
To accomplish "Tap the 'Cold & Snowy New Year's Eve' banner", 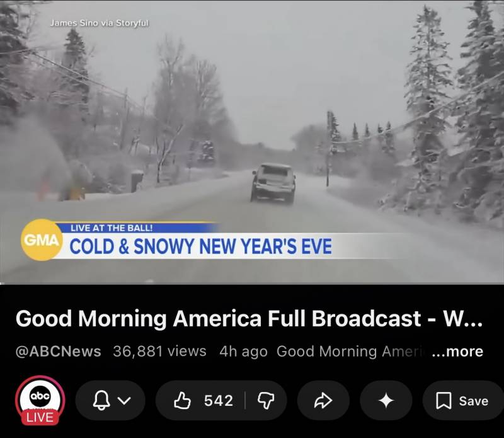I will point(200,246).
